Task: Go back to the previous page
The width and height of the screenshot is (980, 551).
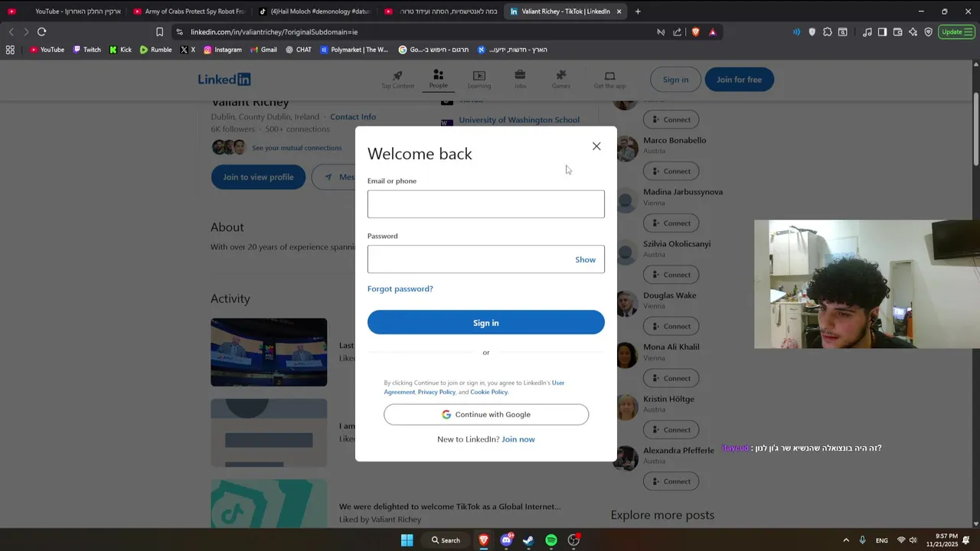Action: [11, 32]
